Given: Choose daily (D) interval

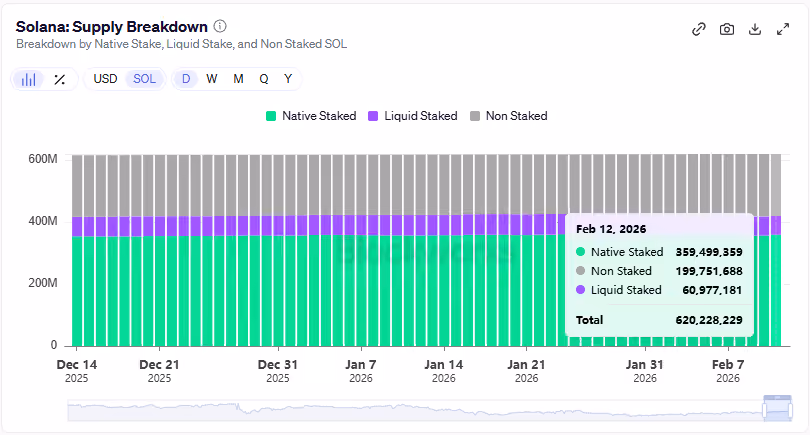Looking at the screenshot, I should [186, 79].
